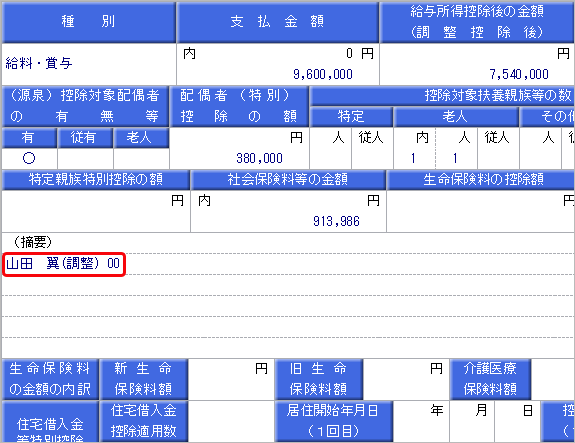Click the 旧生命保険料額 header
Image resolution: width=575 pixels, height=443 pixels.
tap(319, 379)
